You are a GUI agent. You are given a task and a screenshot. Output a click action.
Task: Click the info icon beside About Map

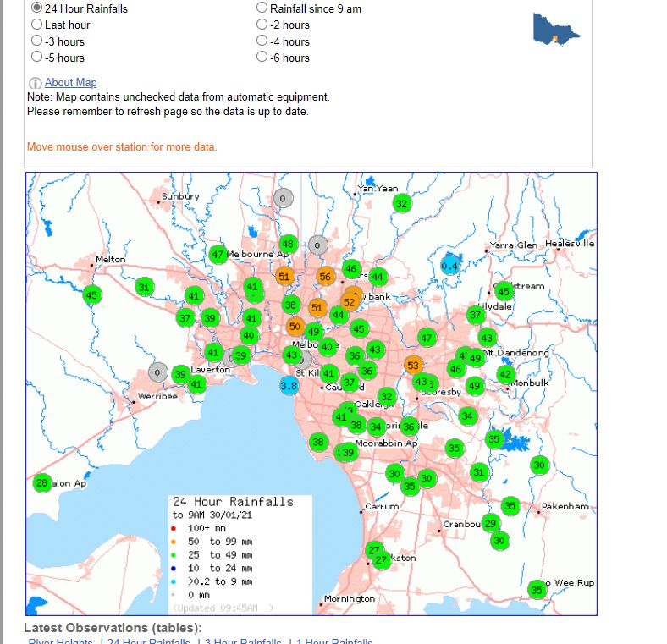pyautogui.click(x=36, y=83)
